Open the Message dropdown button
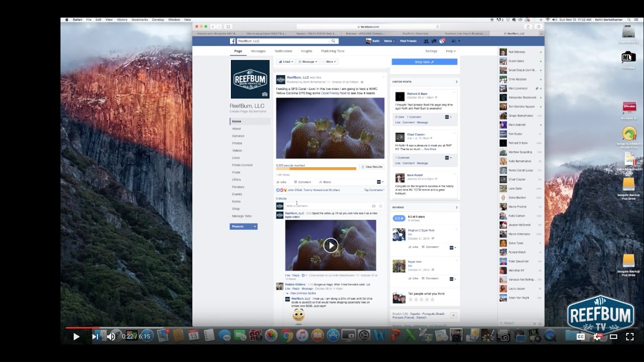Screen dimensions: 644x362 click(308, 61)
